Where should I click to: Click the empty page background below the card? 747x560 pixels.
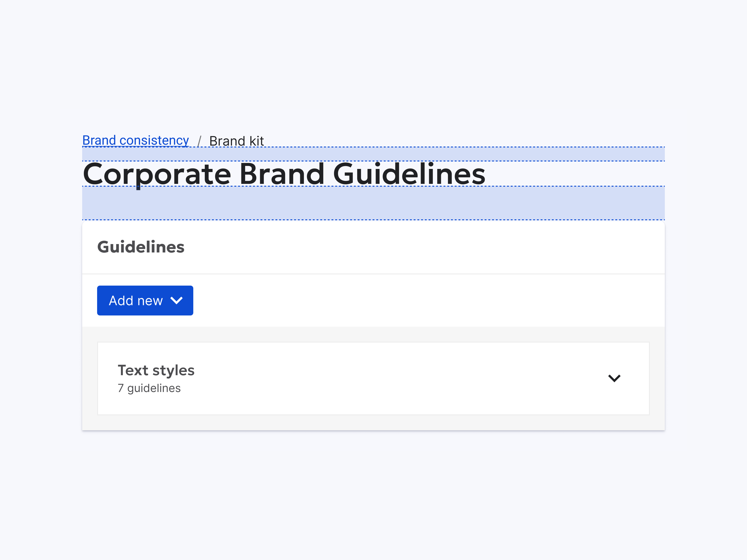coord(371,493)
